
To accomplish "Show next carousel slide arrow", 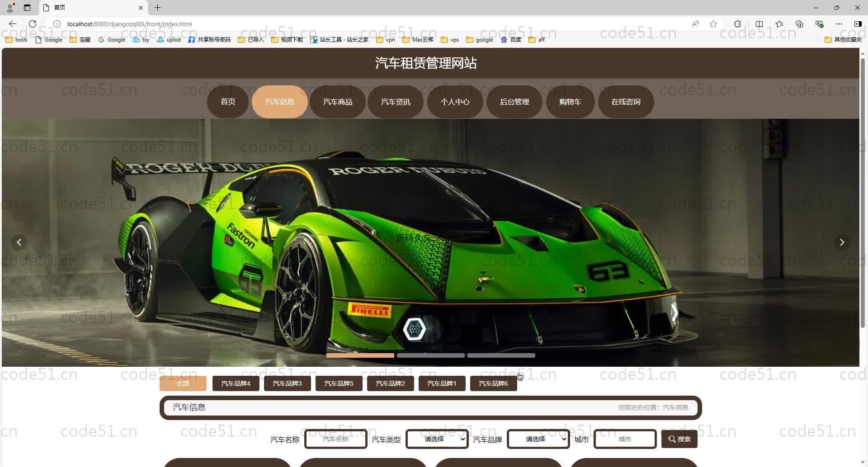I will [842, 243].
